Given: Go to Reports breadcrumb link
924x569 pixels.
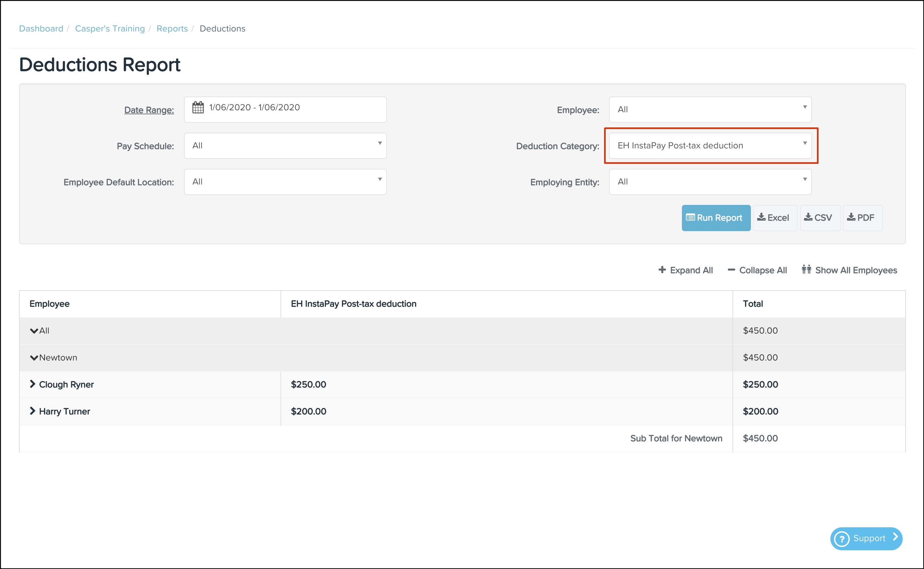Looking at the screenshot, I should (172, 29).
